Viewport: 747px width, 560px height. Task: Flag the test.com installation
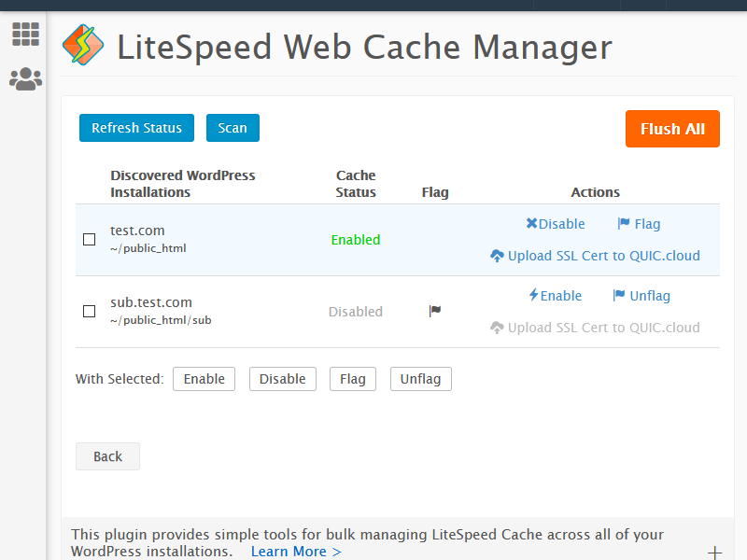(x=639, y=224)
